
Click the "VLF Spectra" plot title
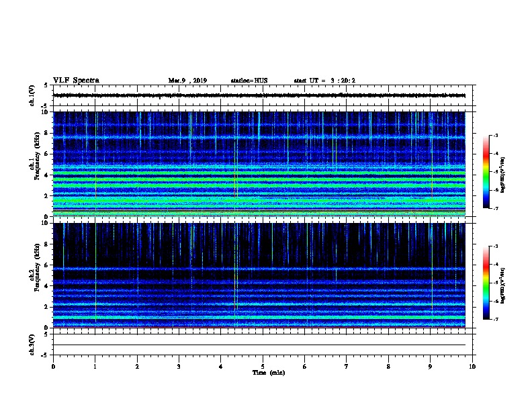pos(76,81)
